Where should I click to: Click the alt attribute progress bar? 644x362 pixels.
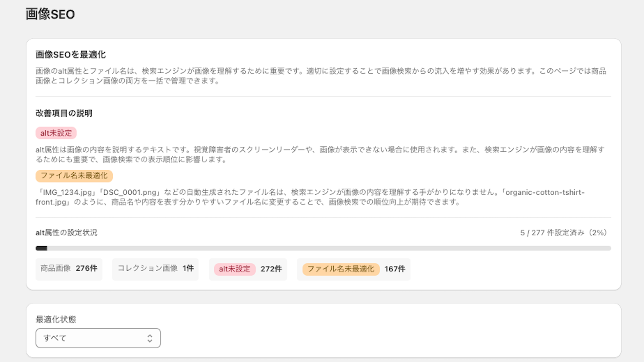click(x=322, y=249)
